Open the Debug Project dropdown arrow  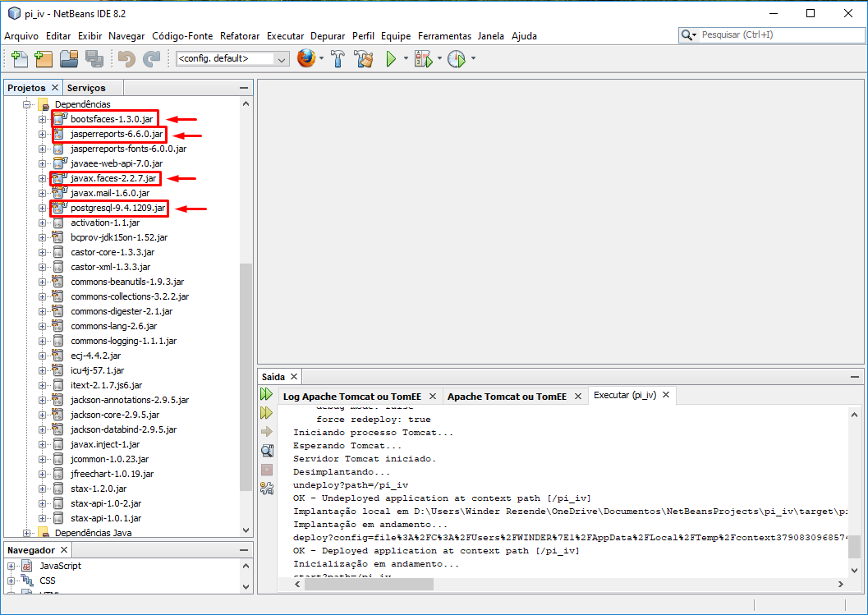(x=439, y=58)
